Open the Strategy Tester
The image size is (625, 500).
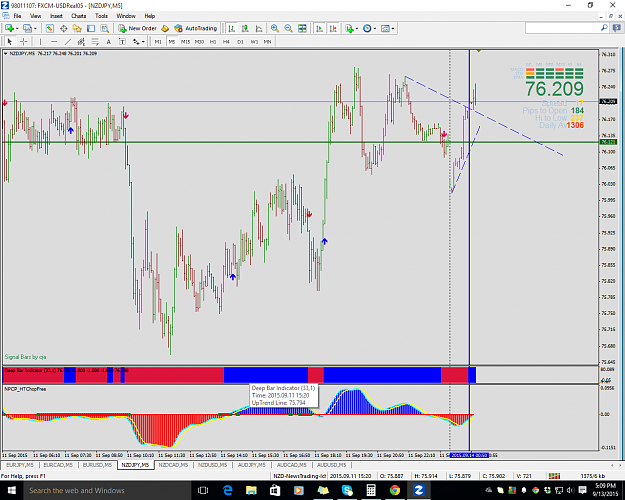click(104, 28)
